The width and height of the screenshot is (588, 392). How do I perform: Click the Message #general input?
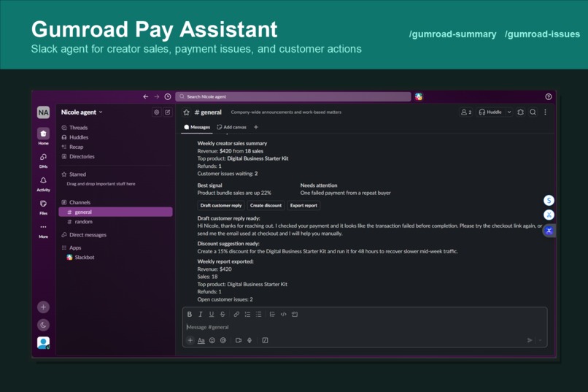(x=364, y=327)
